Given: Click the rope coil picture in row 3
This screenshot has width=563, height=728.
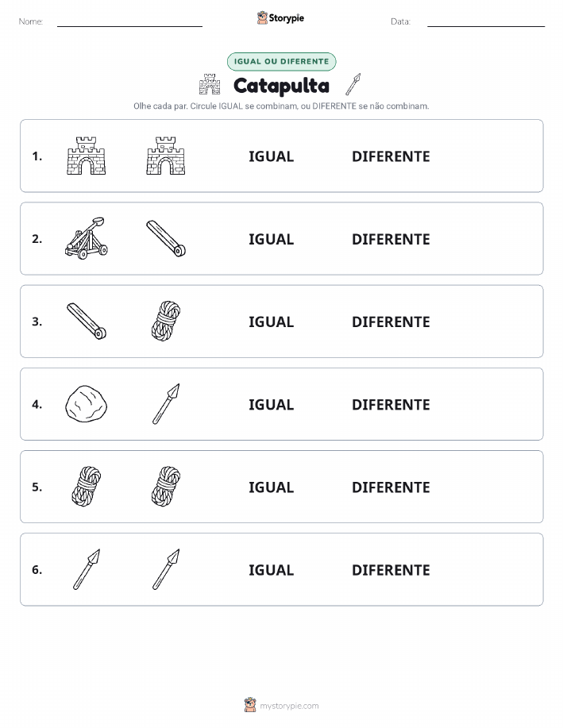Looking at the screenshot, I should pos(166,322).
